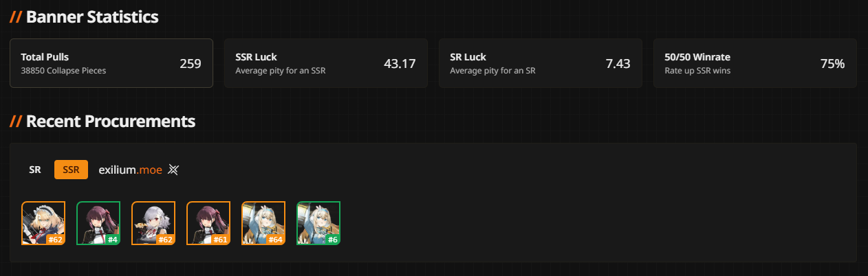Select the green-bordered blonde character at #6
868x276 pixels.
[318, 223]
